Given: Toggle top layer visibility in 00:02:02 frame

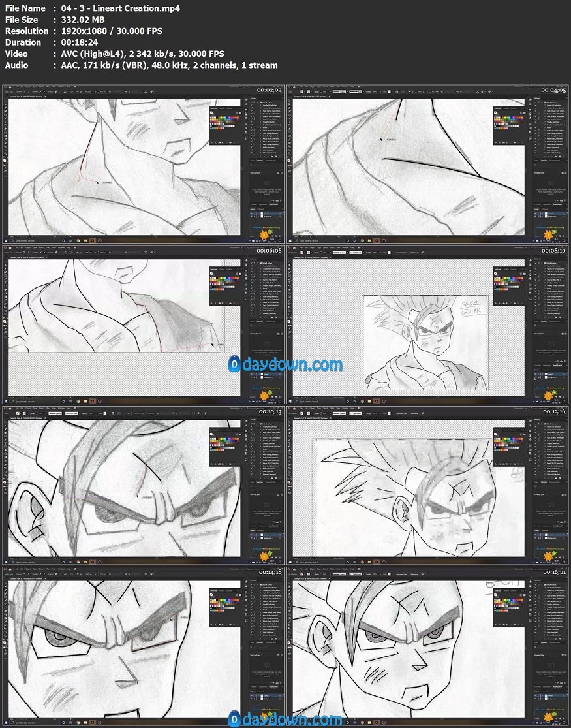Looking at the screenshot, I should [x=252, y=214].
